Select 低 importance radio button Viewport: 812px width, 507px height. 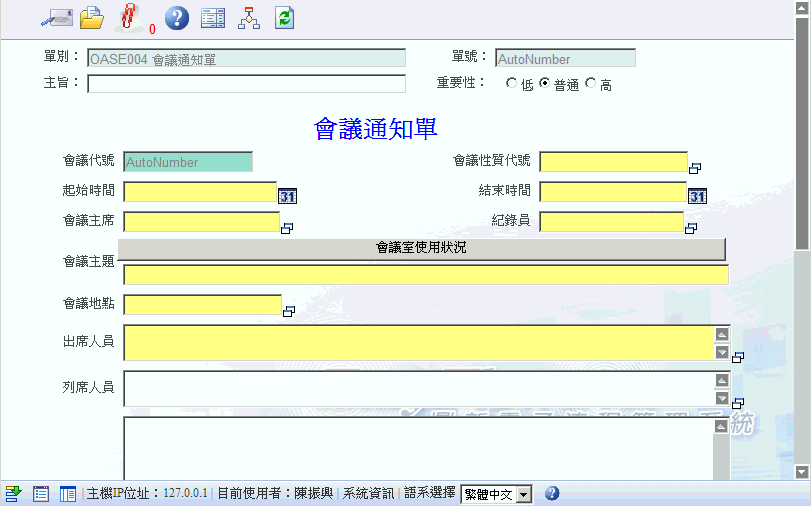point(512,84)
